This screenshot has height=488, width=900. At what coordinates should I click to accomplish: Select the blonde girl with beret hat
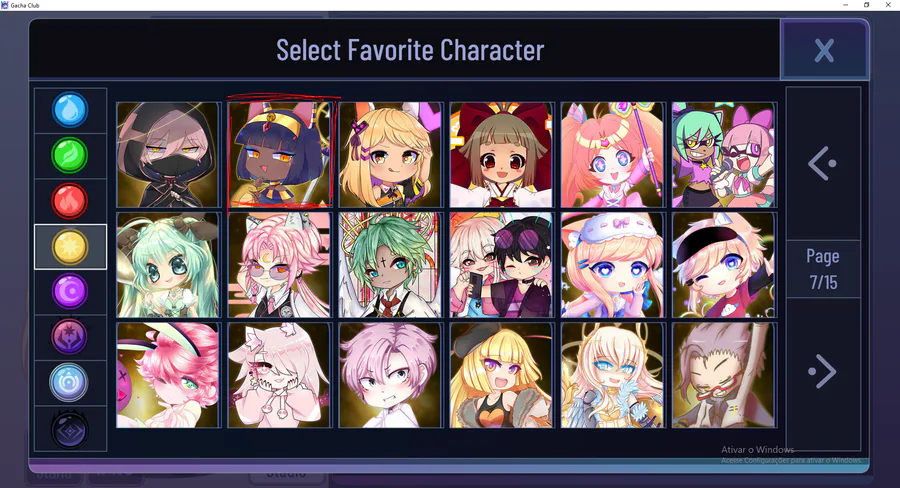coord(502,375)
